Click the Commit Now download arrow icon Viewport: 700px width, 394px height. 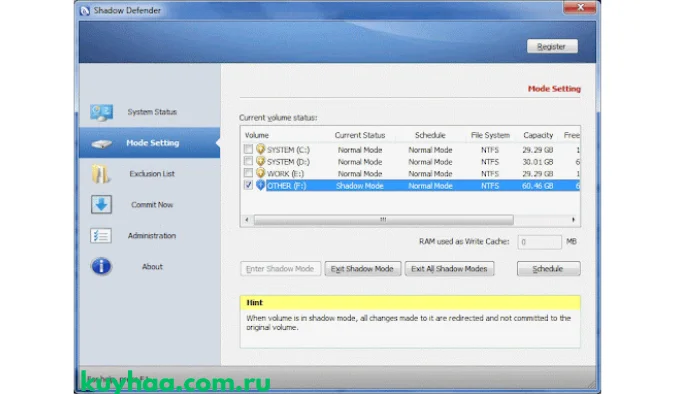click(101, 205)
